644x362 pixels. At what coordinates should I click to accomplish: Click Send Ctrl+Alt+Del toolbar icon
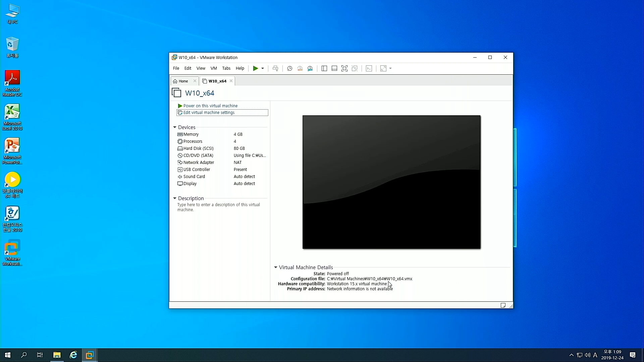pyautogui.click(x=275, y=68)
